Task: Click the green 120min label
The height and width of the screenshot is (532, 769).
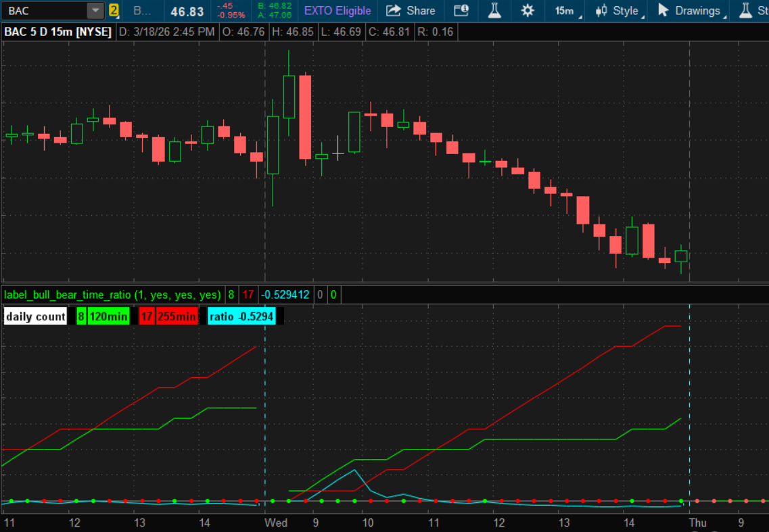Action: [108, 316]
